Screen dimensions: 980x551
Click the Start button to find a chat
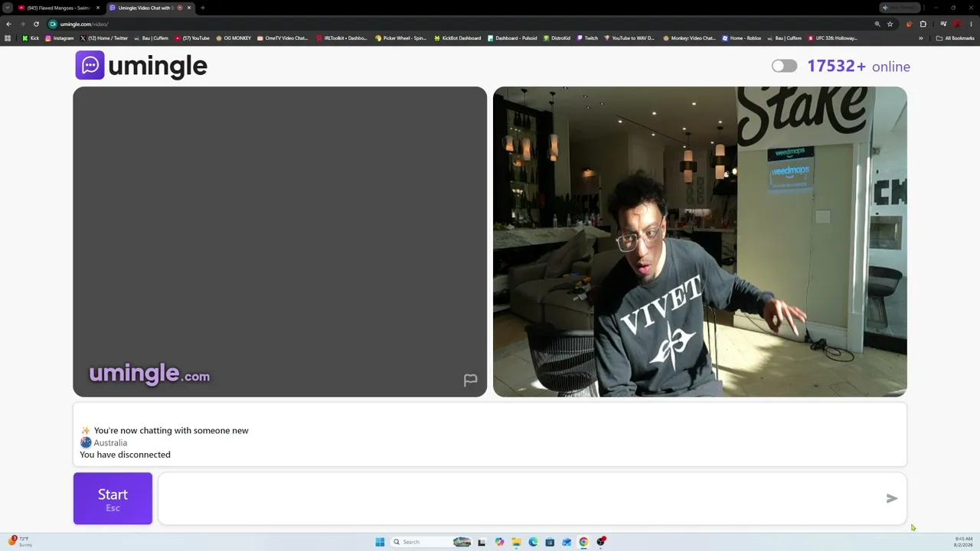[113, 499]
